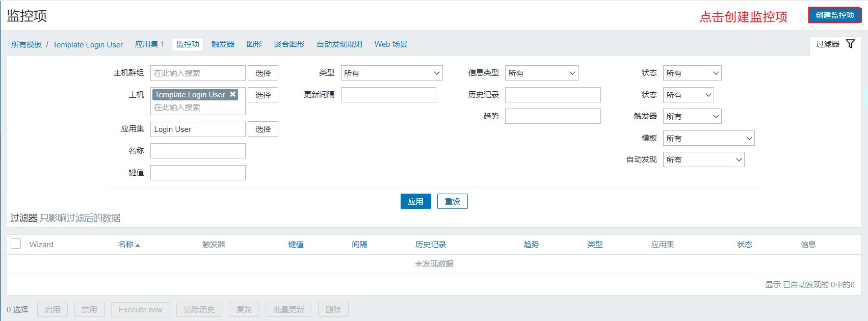Sort table by 状态 column header
This screenshot has height=321, width=868.
745,244
